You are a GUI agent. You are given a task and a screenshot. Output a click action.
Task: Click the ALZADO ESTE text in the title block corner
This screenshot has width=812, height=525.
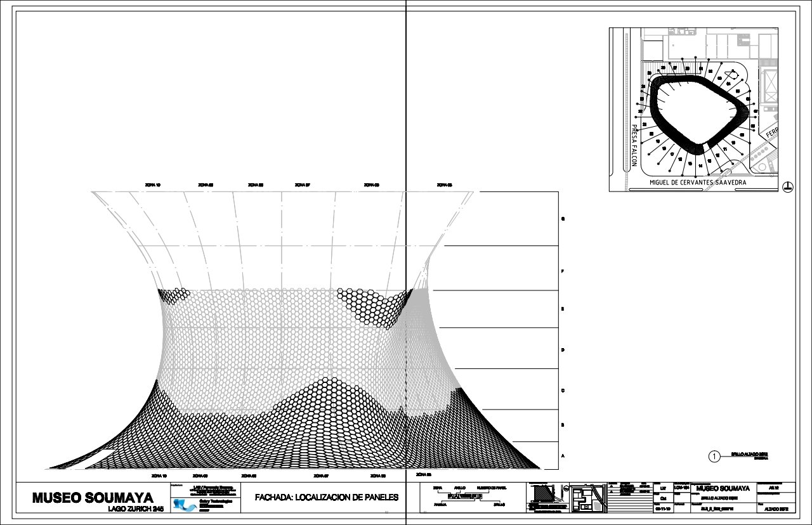click(x=777, y=509)
